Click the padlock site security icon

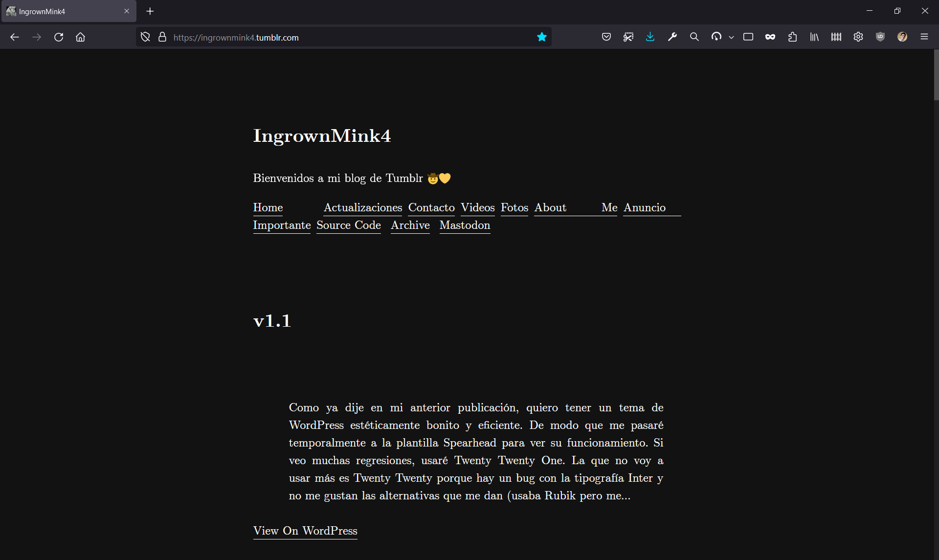point(162,37)
